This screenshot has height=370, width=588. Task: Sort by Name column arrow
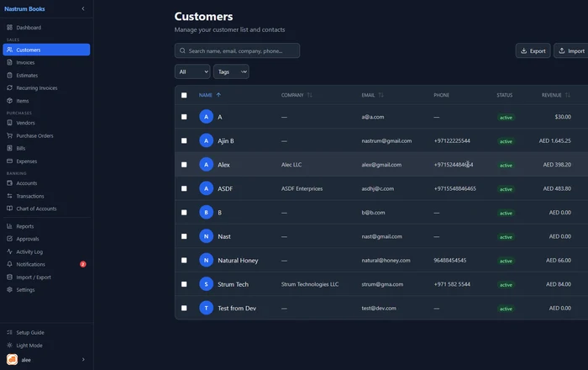point(218,95)
